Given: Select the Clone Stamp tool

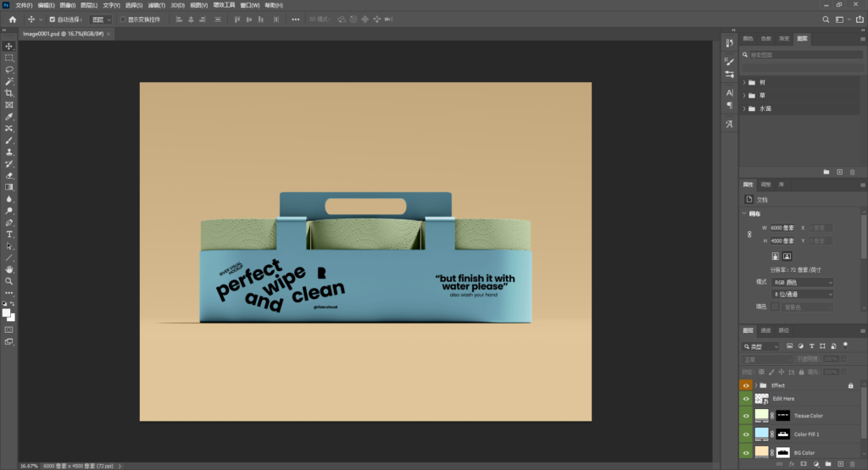Looking at the screenshot, I should click(8, 152).
